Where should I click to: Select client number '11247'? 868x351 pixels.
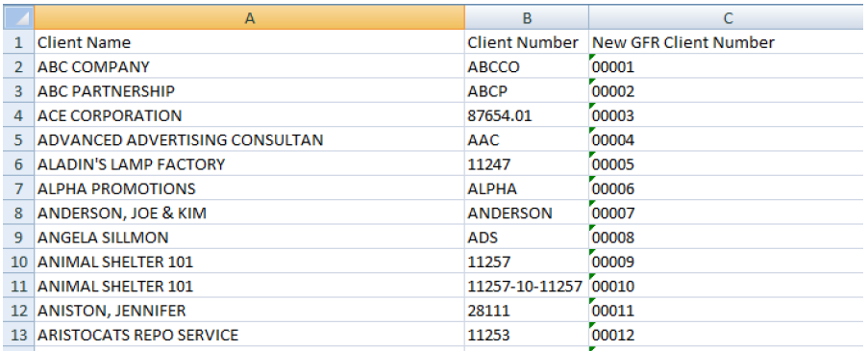click(x=527, y=163)
